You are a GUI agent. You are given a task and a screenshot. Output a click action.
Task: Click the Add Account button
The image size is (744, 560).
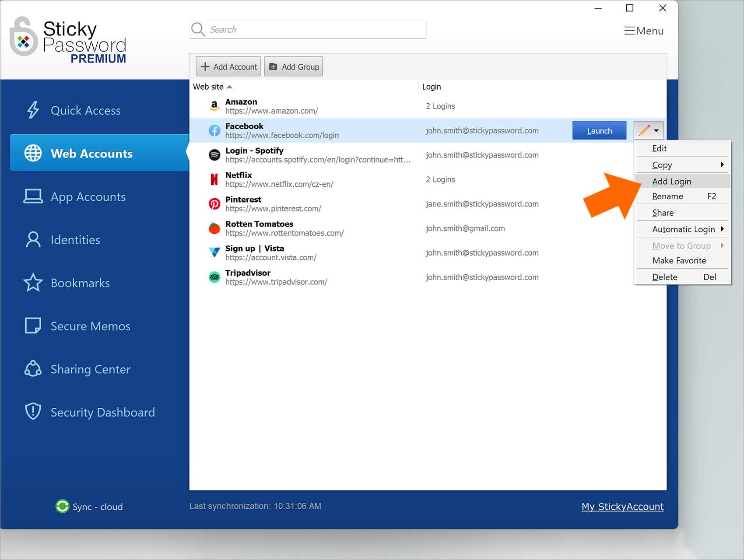(x=228, y=66)
